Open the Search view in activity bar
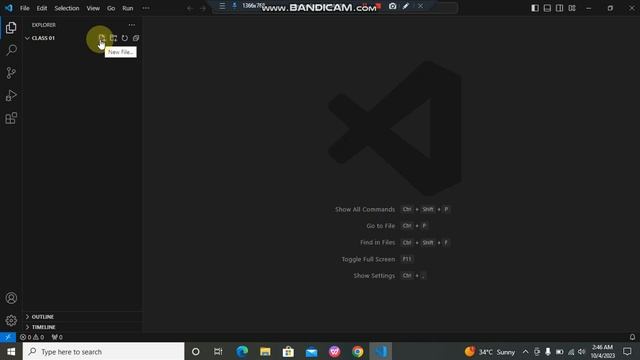The image size is (640, 360). 11,50
